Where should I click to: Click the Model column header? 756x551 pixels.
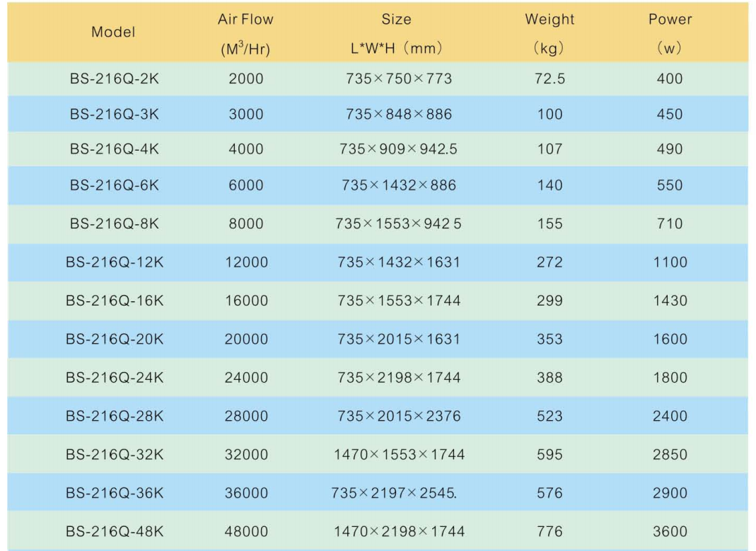coord(113,32)
